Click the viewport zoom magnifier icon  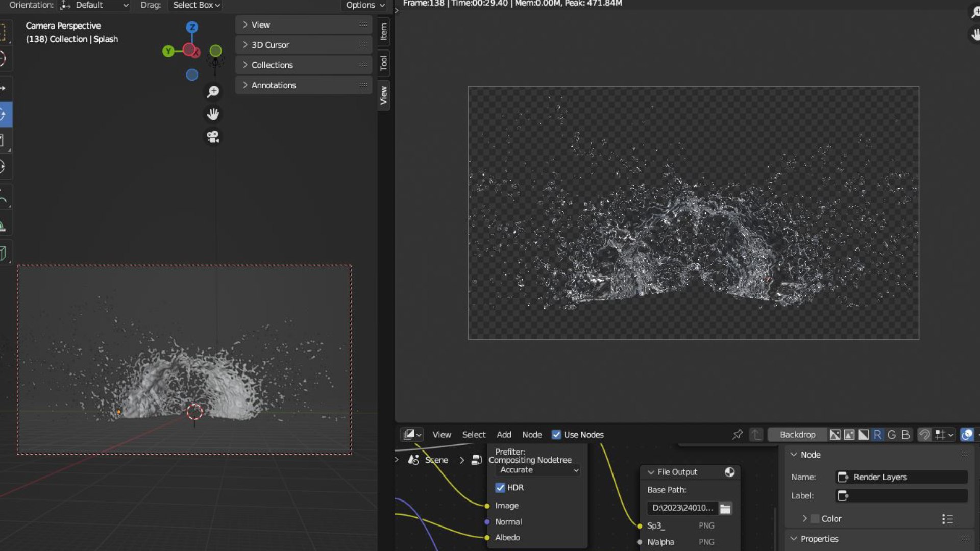[x=213, y=91]
